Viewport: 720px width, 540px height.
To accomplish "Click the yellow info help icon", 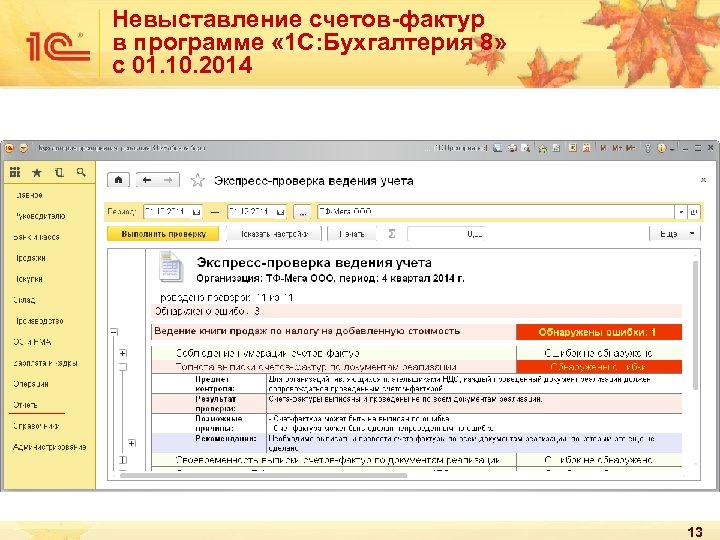I will click(662, 148).
